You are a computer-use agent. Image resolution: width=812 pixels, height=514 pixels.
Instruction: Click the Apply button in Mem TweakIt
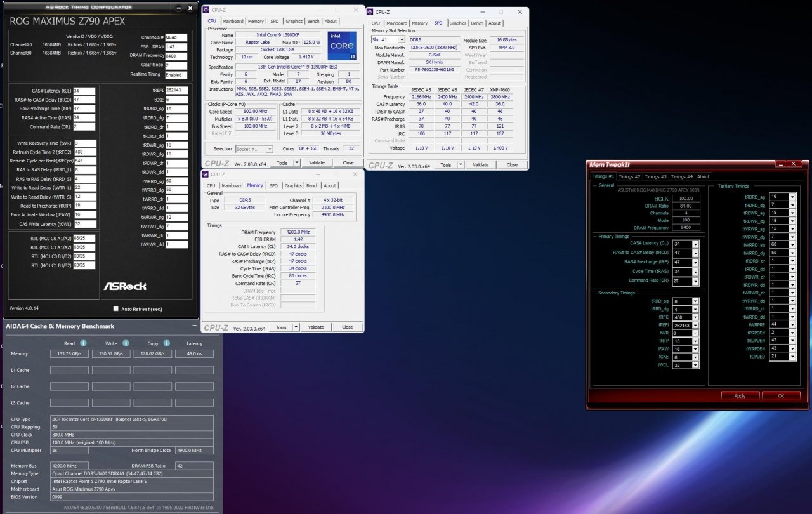740,395
